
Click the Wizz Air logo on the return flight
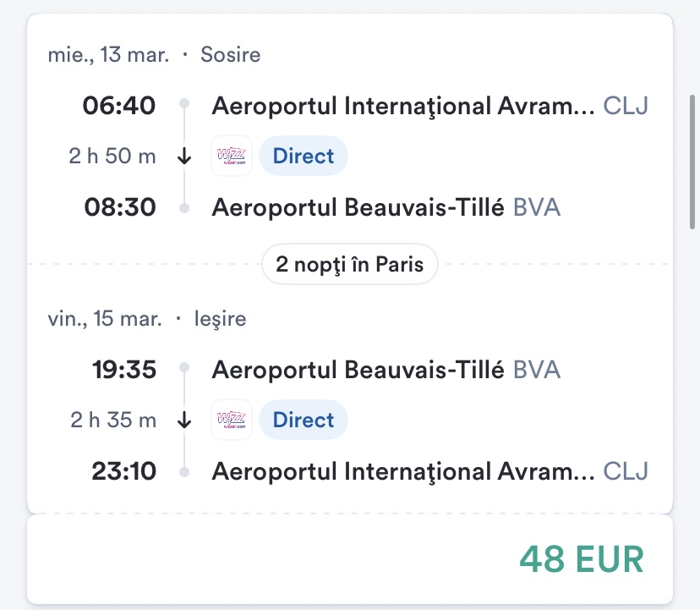(x=232, y=420)
